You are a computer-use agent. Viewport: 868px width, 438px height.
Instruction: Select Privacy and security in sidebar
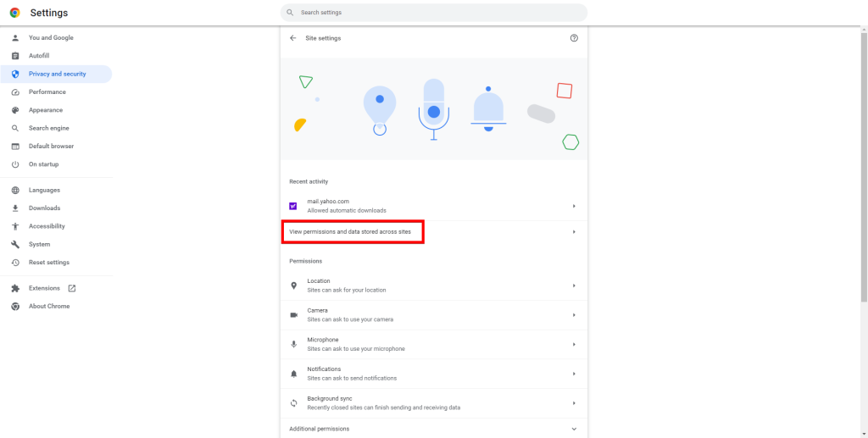coord(56,74)
